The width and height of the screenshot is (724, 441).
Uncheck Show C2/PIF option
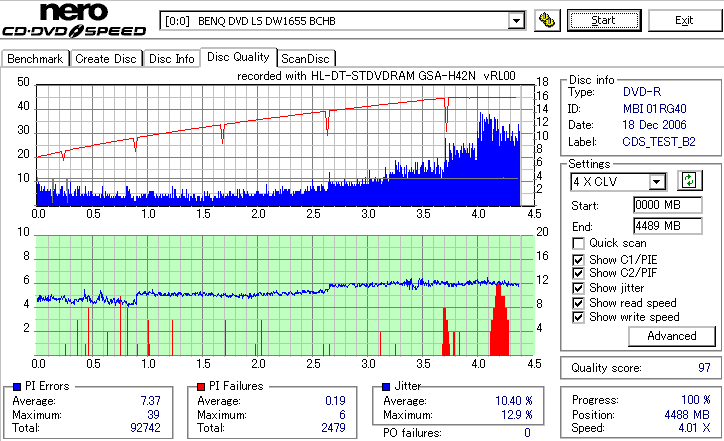(578, 273)
